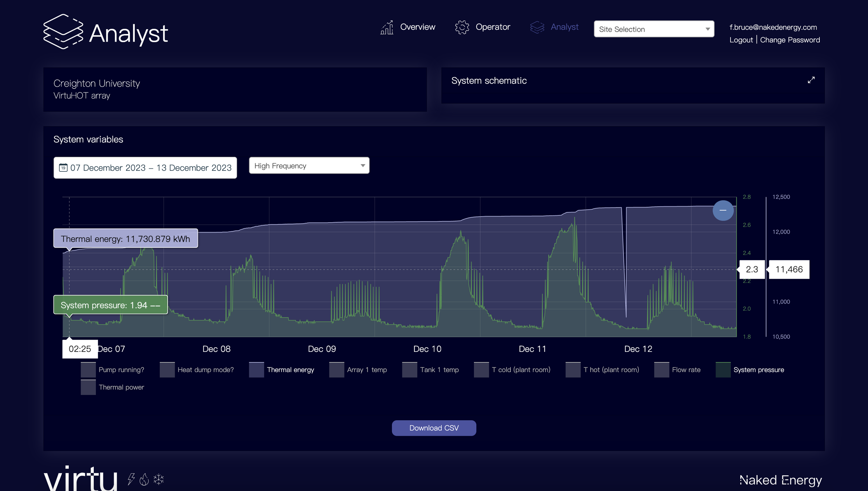Open the Site Selection dropdown
The width and height of the screenshot is (868, 491).
(x=654, y=29)
